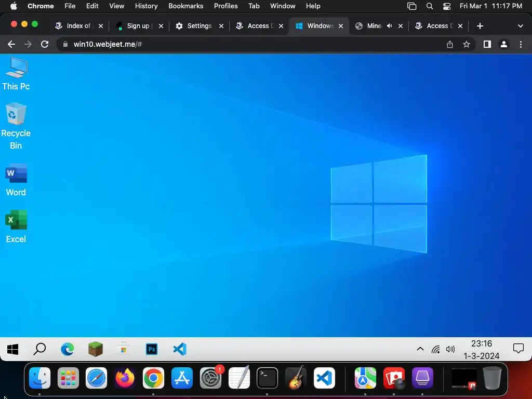Screen dimensions: 532x399
Task: Open the Windows Start menu
Action: pyautogui.click(x=13, y=349)
